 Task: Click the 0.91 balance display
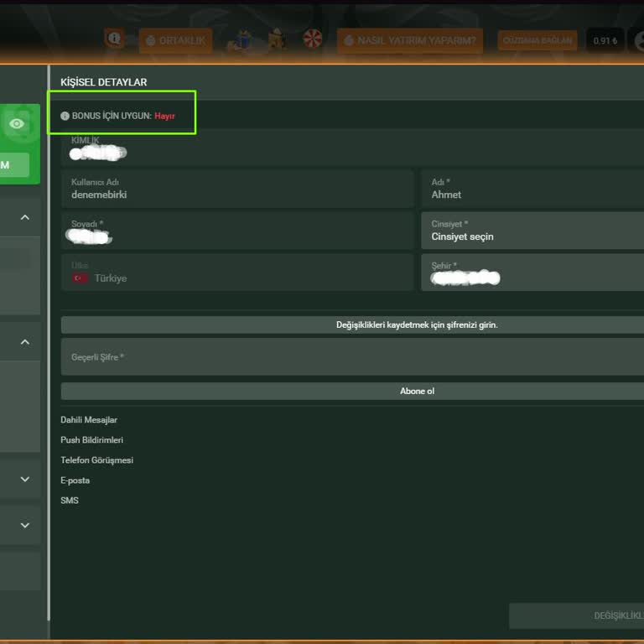pyautogui.click(x=605, y=40)
